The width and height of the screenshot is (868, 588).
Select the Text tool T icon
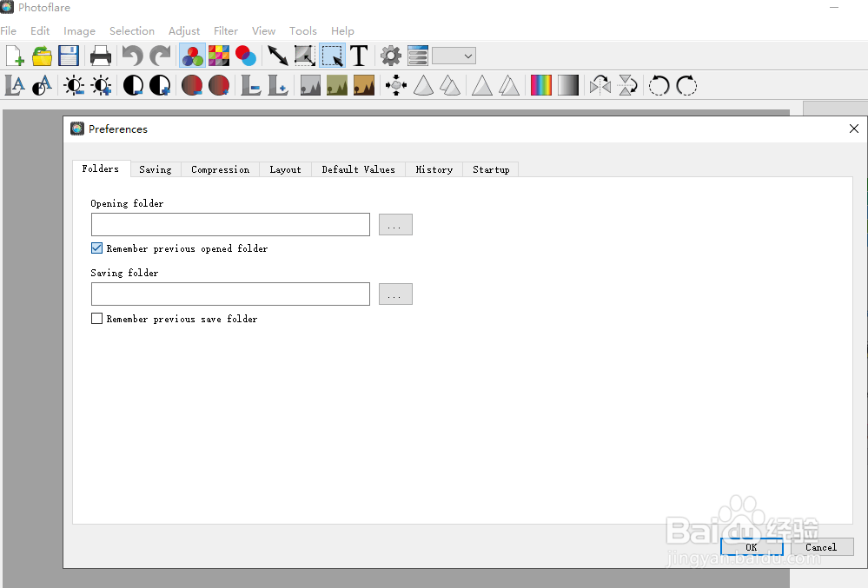click(359, 56)
